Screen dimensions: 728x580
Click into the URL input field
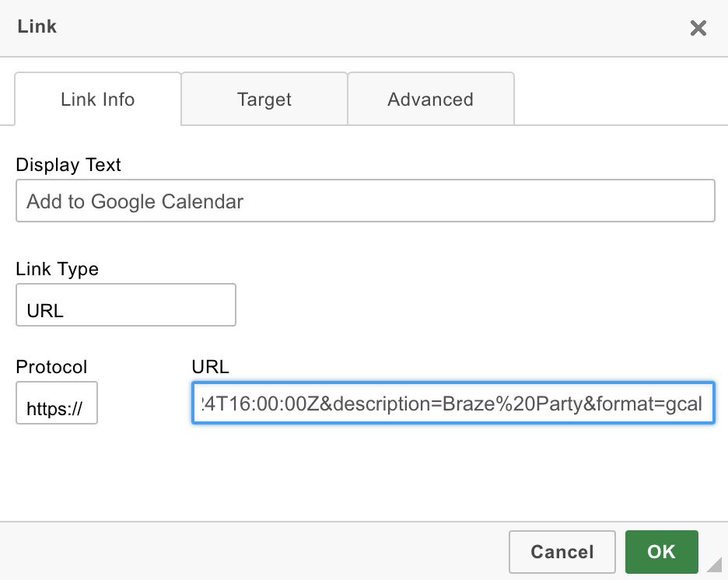pos(453,403)
